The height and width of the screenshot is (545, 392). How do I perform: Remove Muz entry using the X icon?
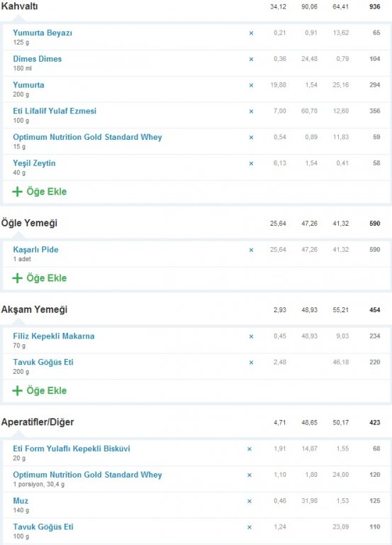250,502
